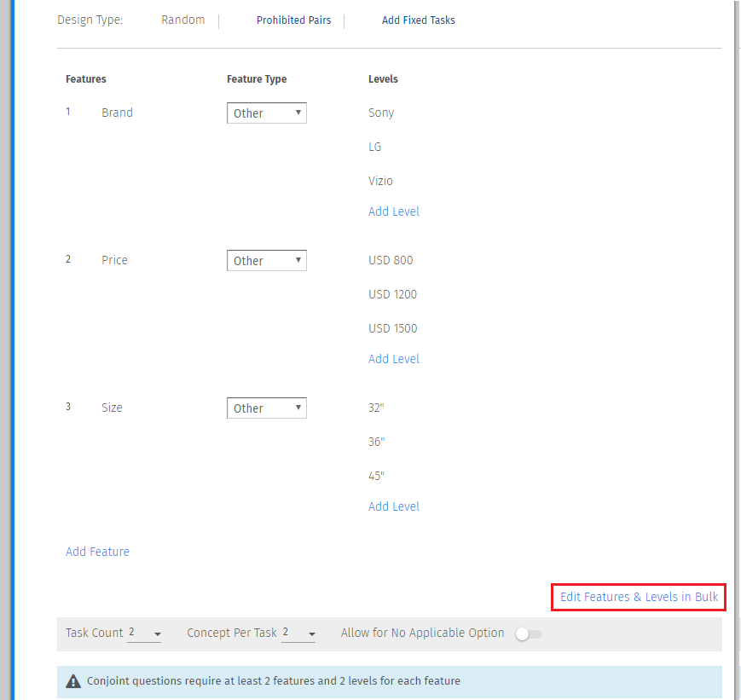The image size is (741, 700).
Task: Expand the Concept Per Task dropdown
Action: click(298, 633)
